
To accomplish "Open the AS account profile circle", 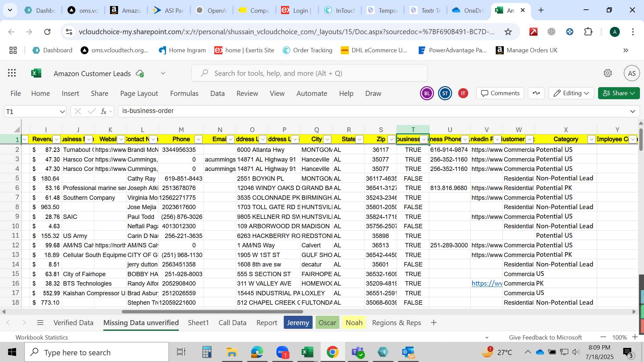I will tap(632, 73).
